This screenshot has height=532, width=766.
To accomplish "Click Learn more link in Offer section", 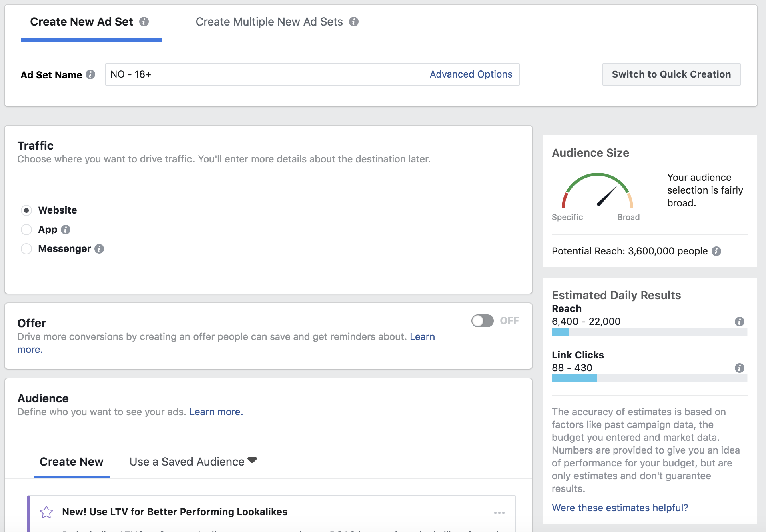I will (x=422, y=337).
